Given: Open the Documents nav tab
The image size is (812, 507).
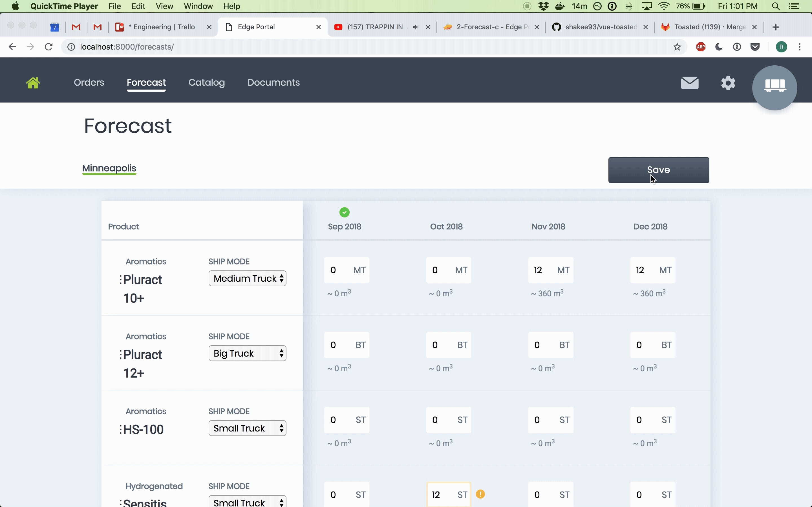Looking at the screenshot, I should (x=273, y=83).
